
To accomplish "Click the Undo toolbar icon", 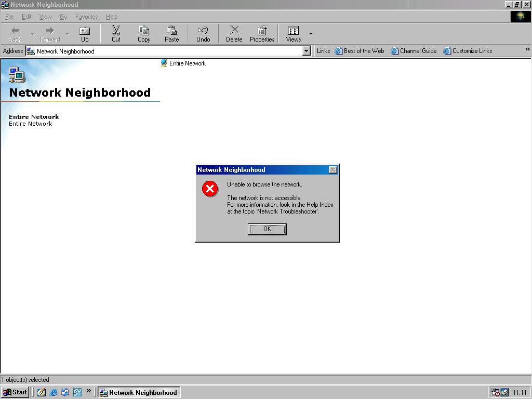I will (x=203, y=33).
